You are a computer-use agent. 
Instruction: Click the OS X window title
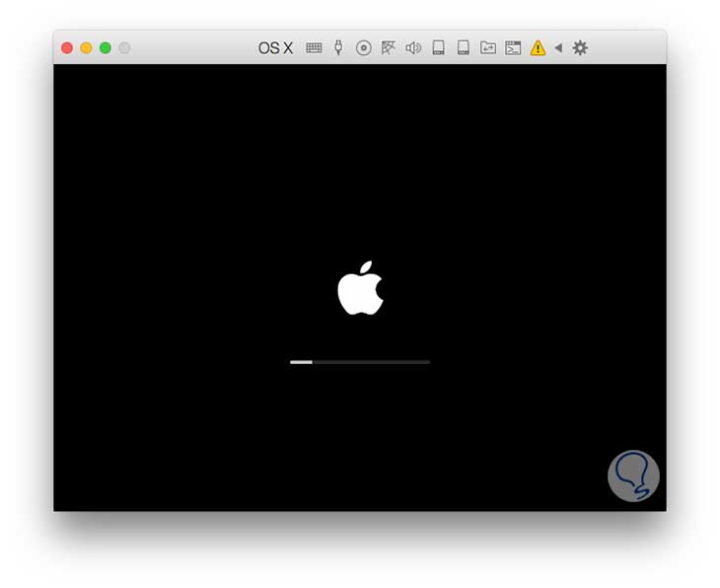pyautogui.click(x=275, y=47)
